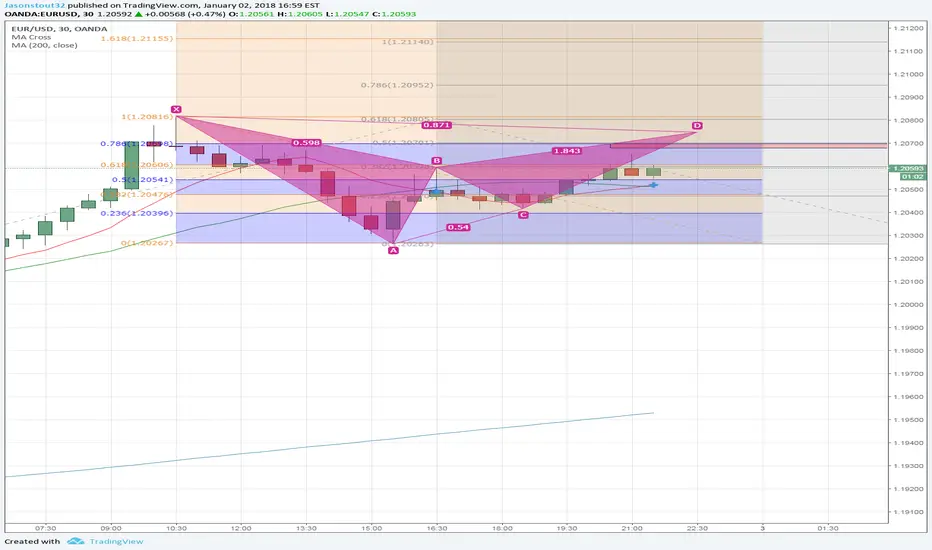Click the 1.618(1.21155) Fibonacci label
The height and width of the screenshot is (550, 932).
coord(137,38)
